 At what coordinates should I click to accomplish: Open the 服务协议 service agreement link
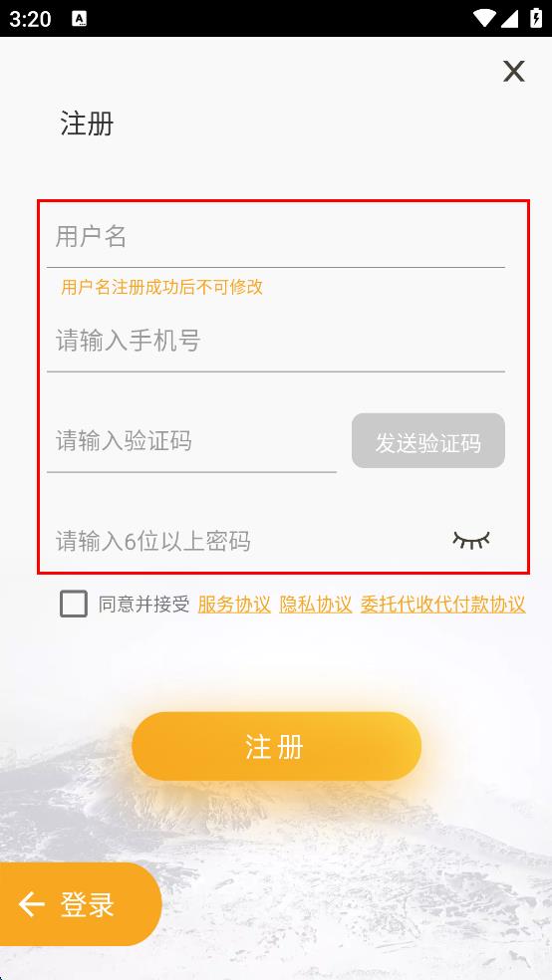234,605
